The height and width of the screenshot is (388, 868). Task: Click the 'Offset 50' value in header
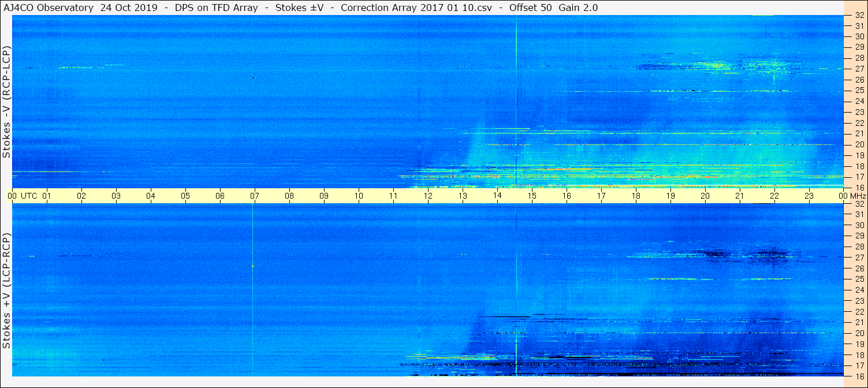(529, 8)
